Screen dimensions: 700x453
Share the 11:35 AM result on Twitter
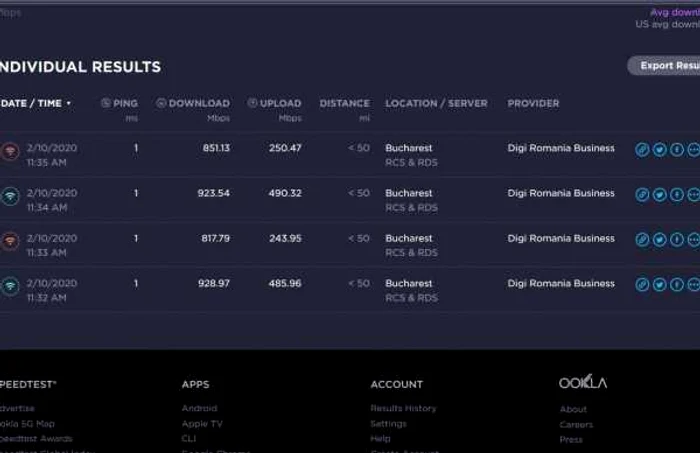pos(659,150)
